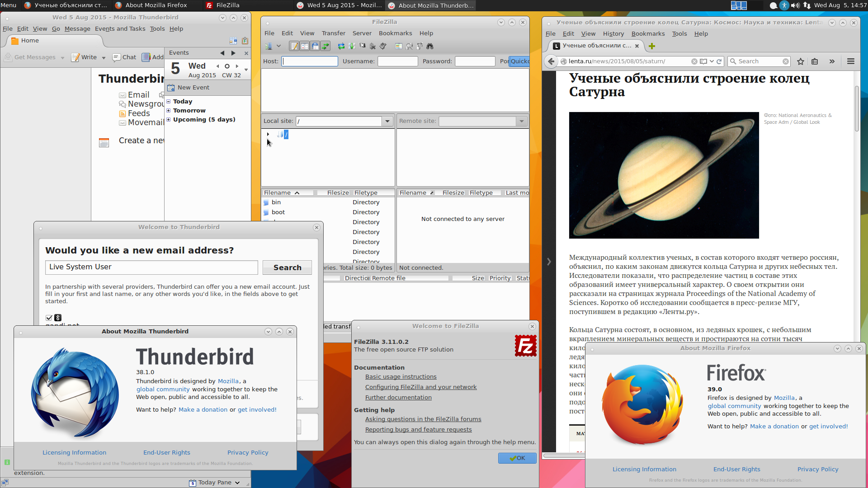The image size is (868, 488).
Task: Refresh FileZilla file and folder lists
Action: (341, 46)
